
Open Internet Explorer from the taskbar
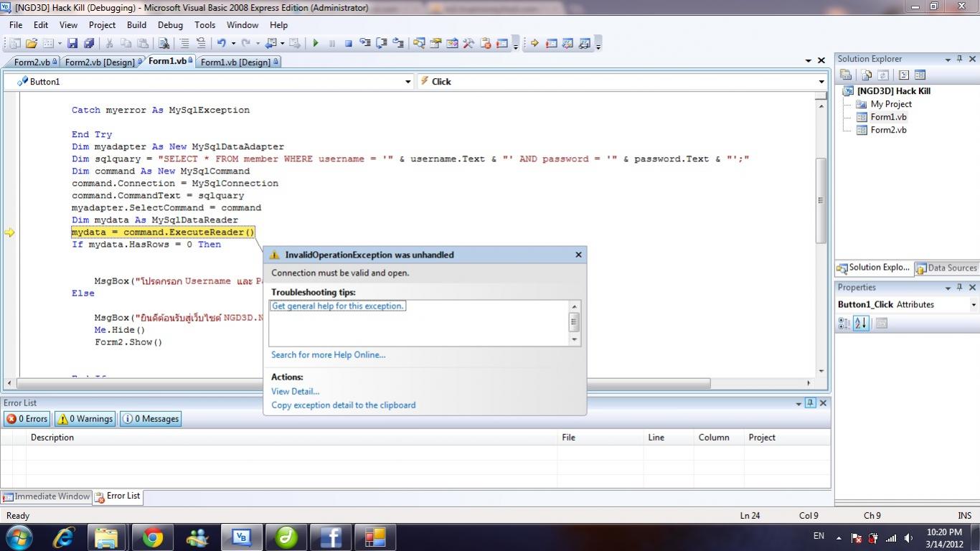(x=64, y=537)
